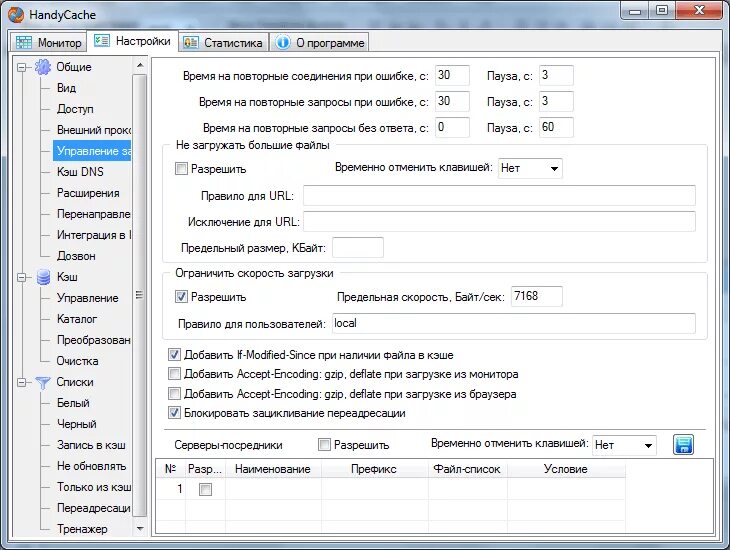Click Правило для URL field
This screenshot has height=550, width=730.
tap(499, 196)
